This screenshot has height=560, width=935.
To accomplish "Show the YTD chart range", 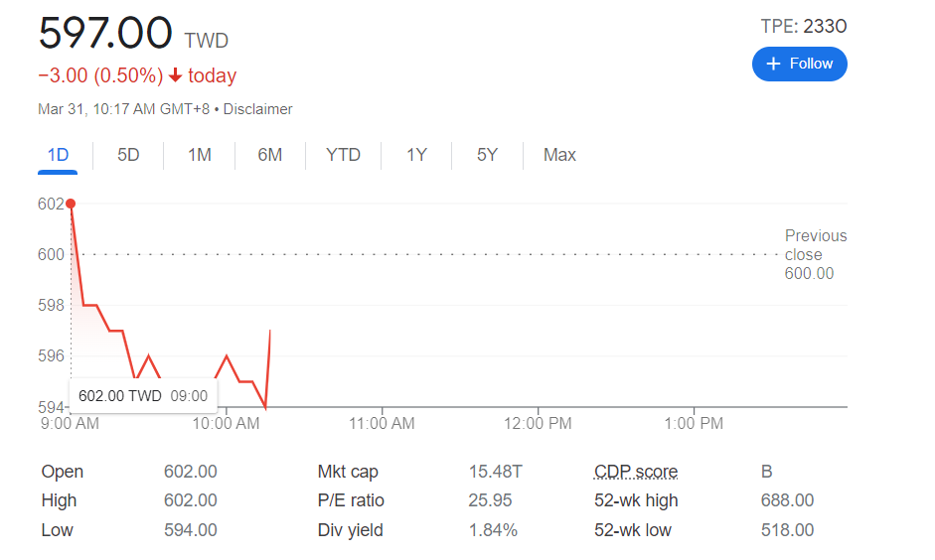I will coord(343,155).
